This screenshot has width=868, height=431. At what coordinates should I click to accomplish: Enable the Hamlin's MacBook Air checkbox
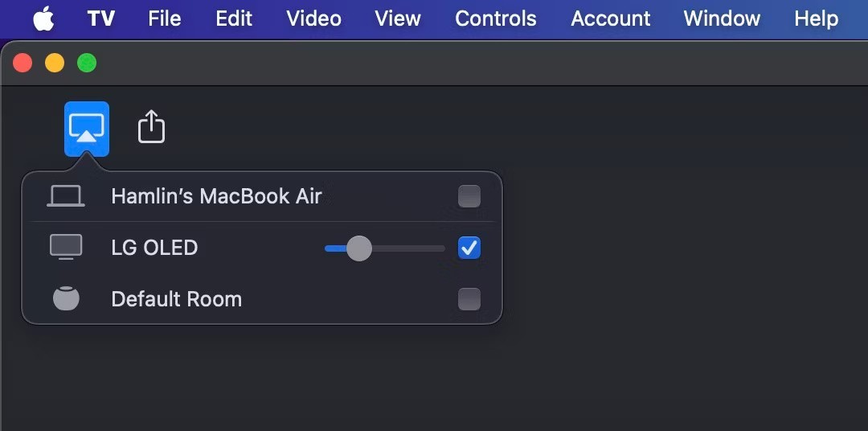[x=469, y=196]
